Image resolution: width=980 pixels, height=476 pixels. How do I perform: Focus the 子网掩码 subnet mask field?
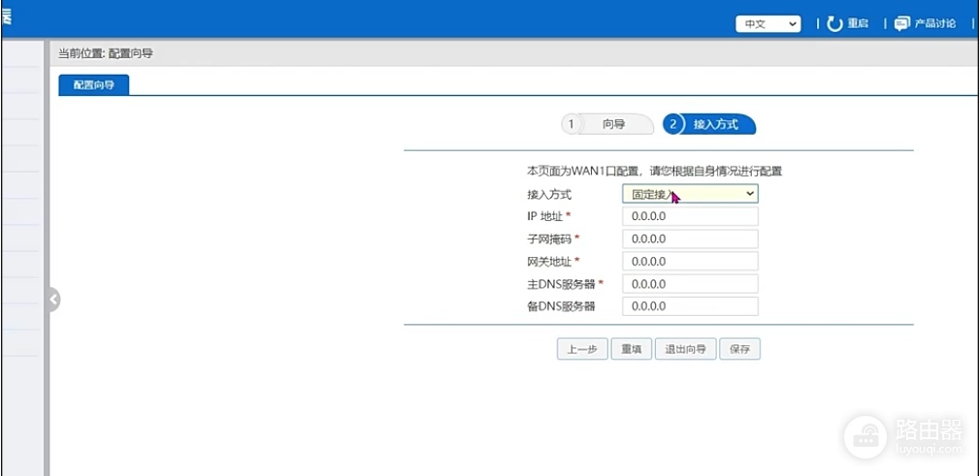(x=690, y=239)
